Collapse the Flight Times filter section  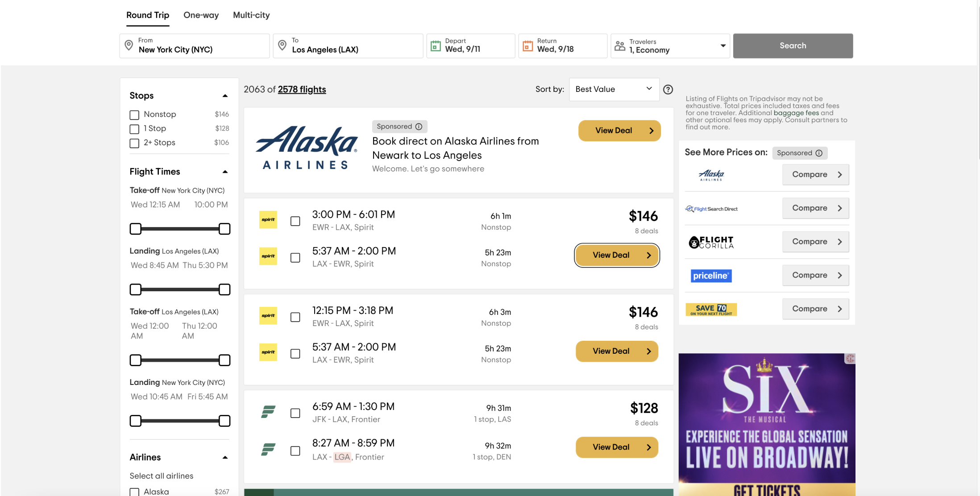pyautogui.click(x=225, y=172)
